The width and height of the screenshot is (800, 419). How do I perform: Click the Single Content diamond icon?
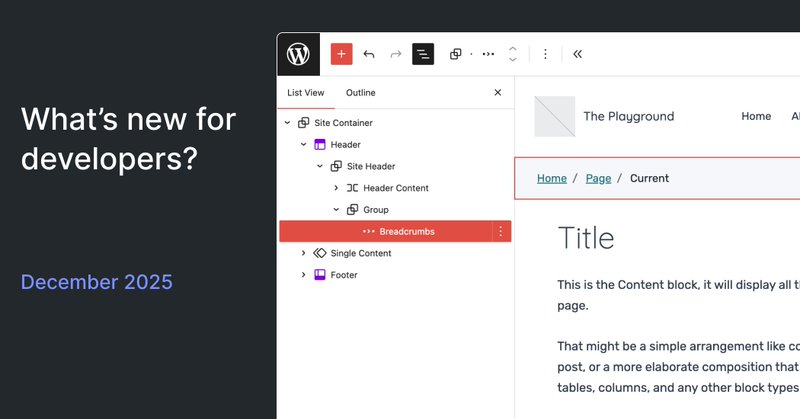(x=320, y=253)
